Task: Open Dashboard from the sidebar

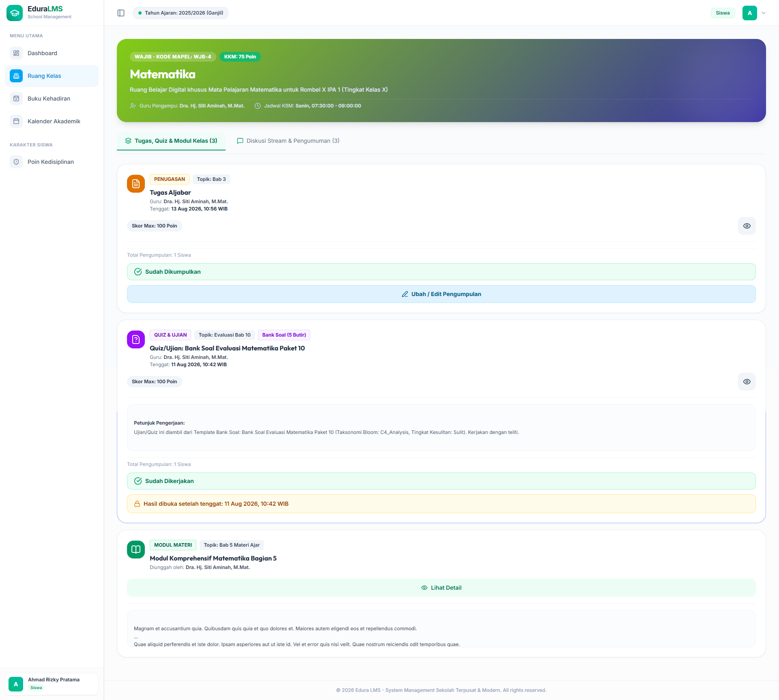Action: (x=52, y=53)
